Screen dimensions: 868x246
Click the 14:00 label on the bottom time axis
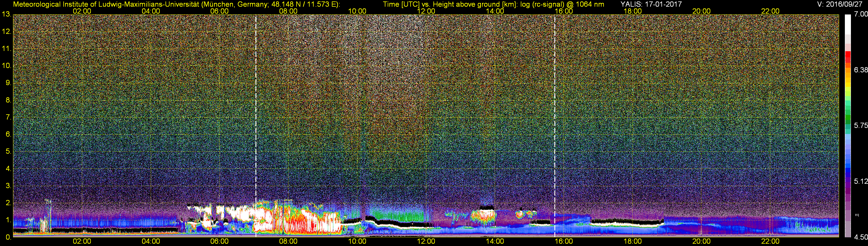pyautogui.click(x=495, y=242)
